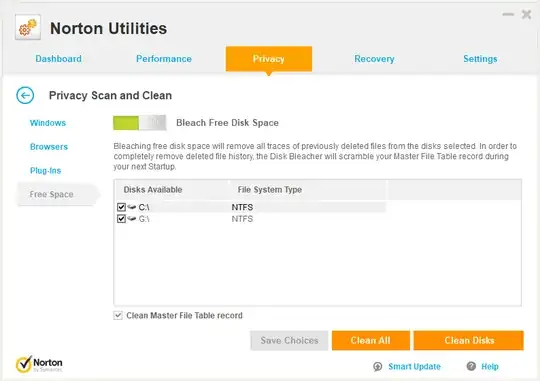540x381 pixels.
Task: Click the Privacy Scan and Clean heading
Action: tap(110, 95)
